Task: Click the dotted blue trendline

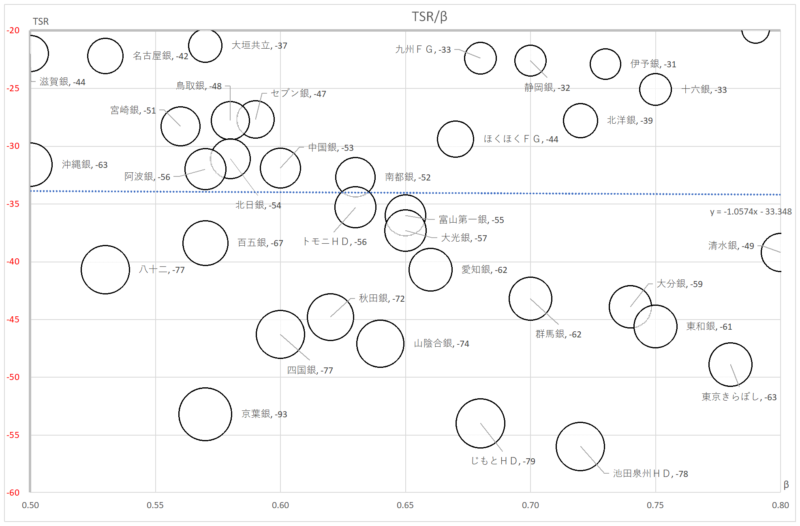Action: [405, 193]
